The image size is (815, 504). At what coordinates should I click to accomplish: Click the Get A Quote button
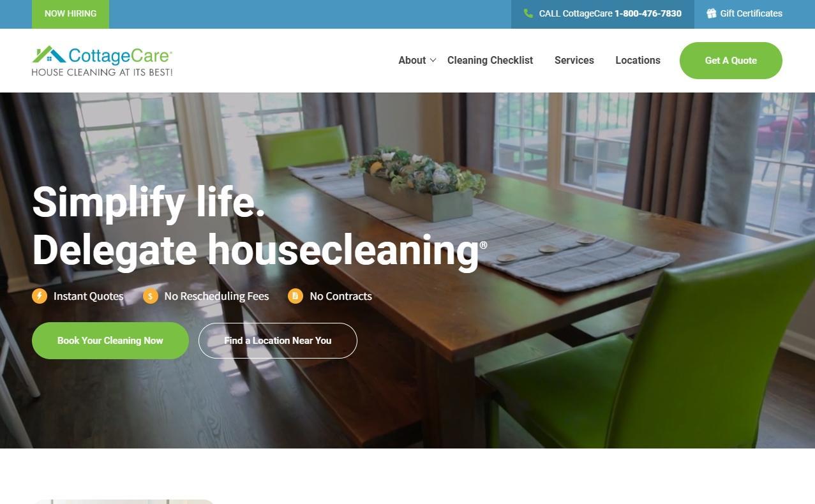tap(731, 61)
